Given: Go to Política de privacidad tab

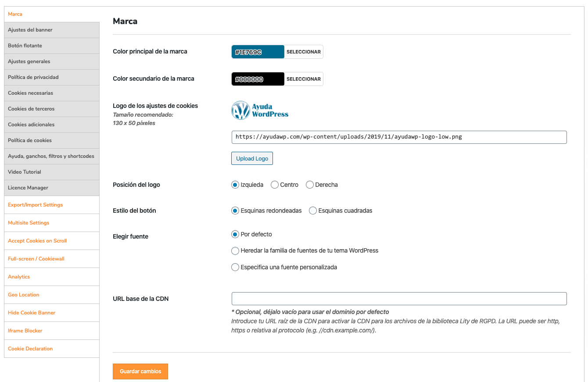Looking at the screenshot, I should [52, 77].
